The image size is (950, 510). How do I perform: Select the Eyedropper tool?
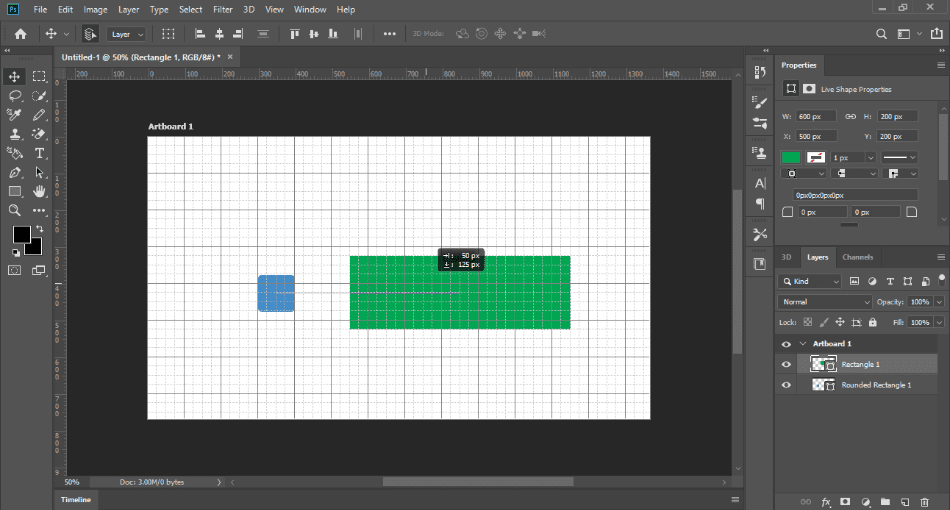pos(15,115)
